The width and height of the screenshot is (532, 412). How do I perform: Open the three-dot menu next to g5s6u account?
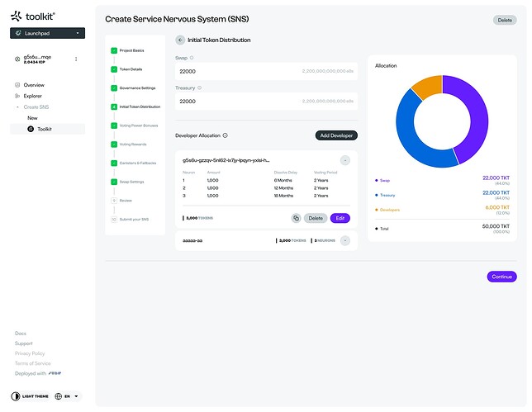coord(76,59)
